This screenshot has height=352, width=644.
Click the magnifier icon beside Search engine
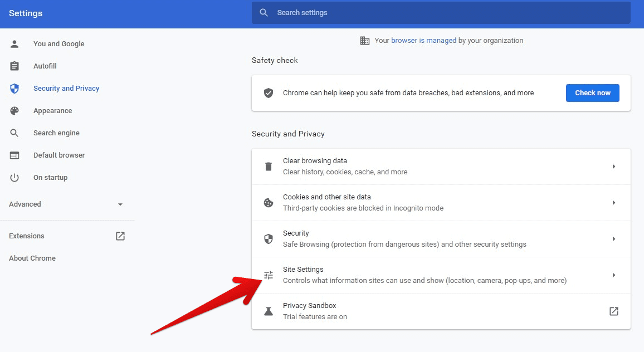(14, 133)
